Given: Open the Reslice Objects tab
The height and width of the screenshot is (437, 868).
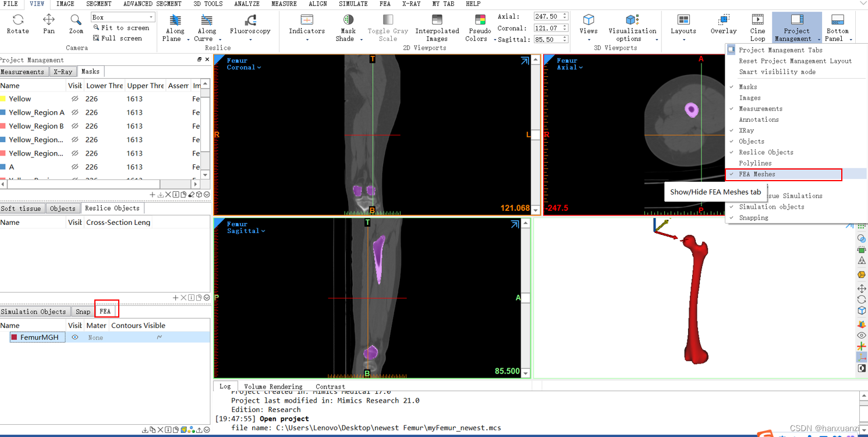Looking at the screenshot, I should (x=112, y=208).
